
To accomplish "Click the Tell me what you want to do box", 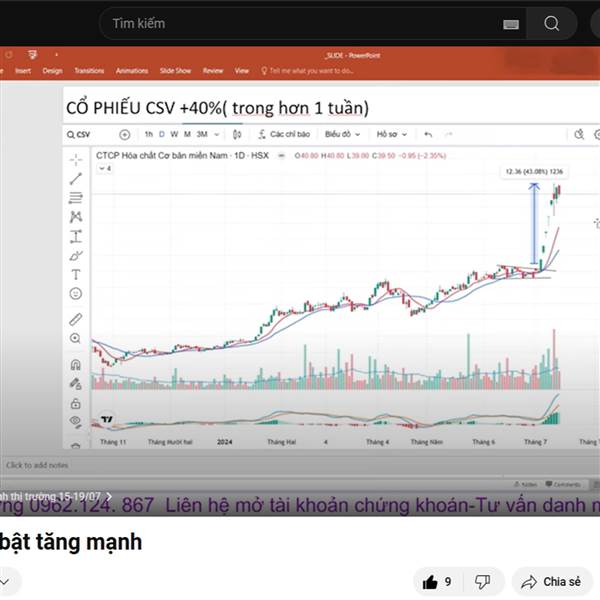I will click(x=307, y=71).
